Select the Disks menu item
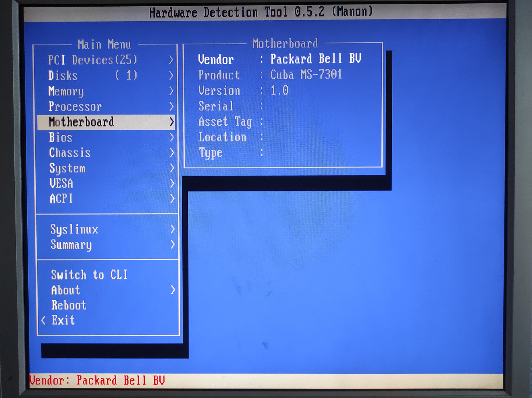532x398 pixels. pyautogui.click(x=63, y=76)
